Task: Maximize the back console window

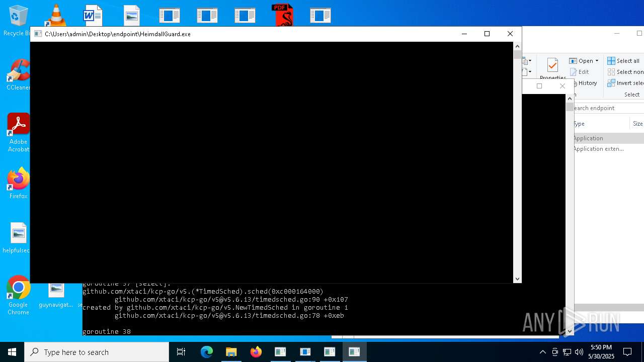Action: point(539,86)
